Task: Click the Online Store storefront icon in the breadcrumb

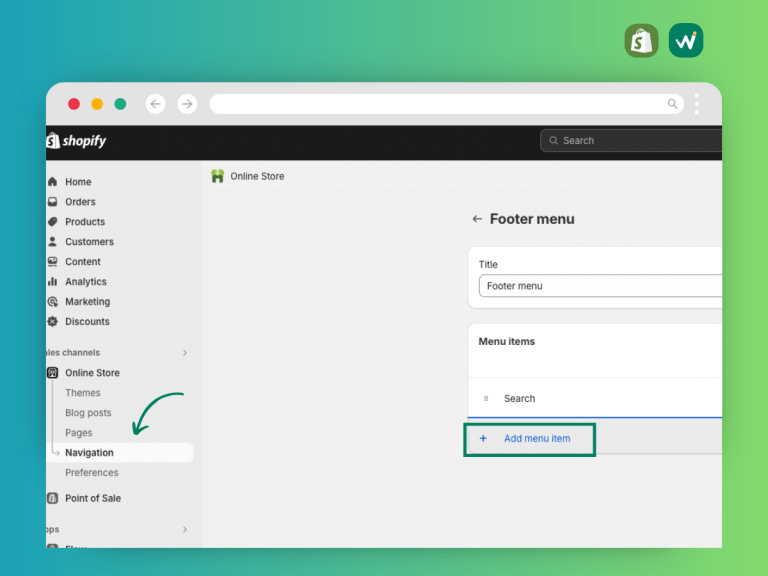Action: 217,176
